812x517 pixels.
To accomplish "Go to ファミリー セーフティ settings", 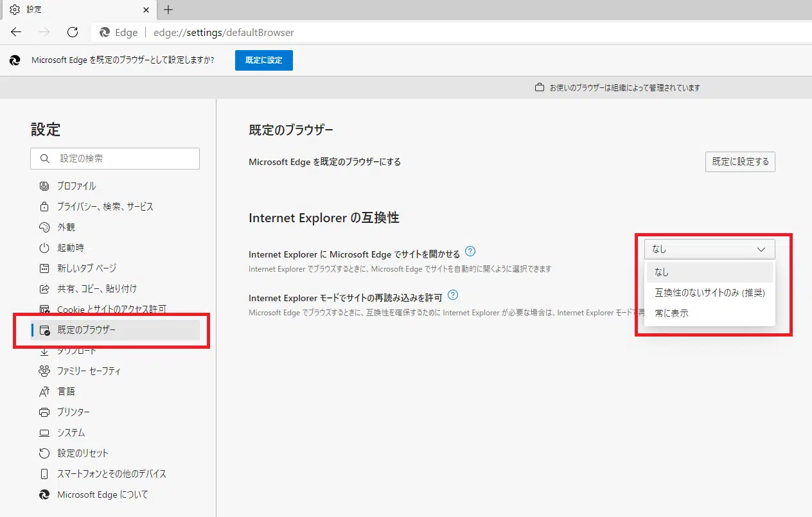I will (x=89, y=371).
